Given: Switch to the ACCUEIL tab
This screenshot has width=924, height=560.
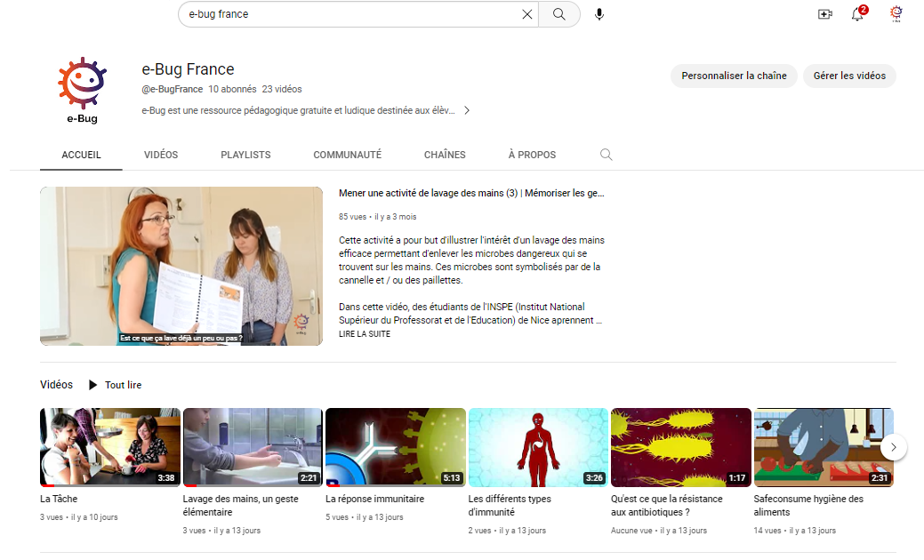Looking at the screenshot, I should pyautogui.click(x=81, y=155).
